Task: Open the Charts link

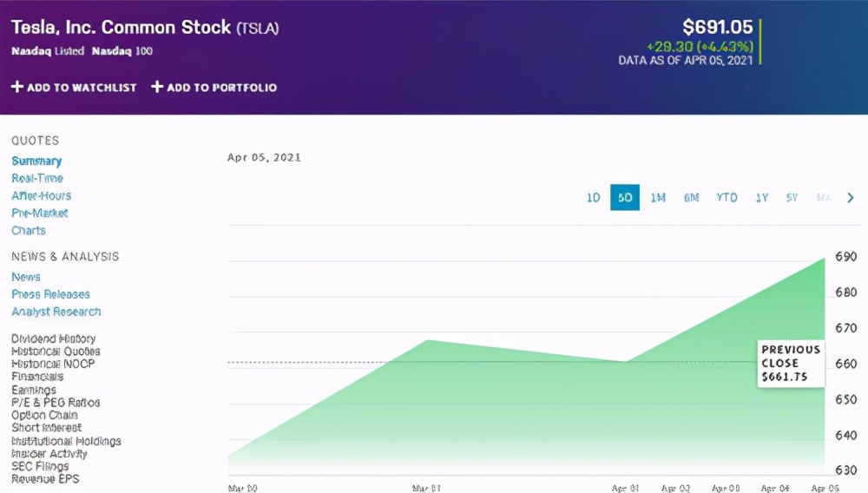Action: 29,230
